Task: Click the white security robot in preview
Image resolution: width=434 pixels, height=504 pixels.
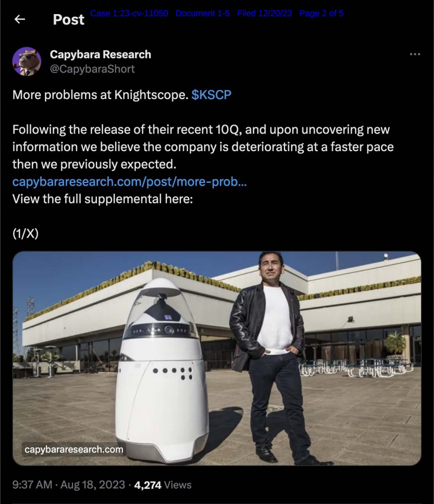Action: tap(162, 370)
